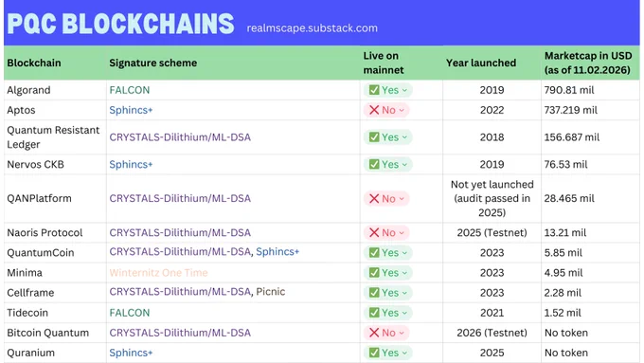Click Winternitz One Time signature scheme
Screen dimensions: 644x363
(x=158, y=273)
